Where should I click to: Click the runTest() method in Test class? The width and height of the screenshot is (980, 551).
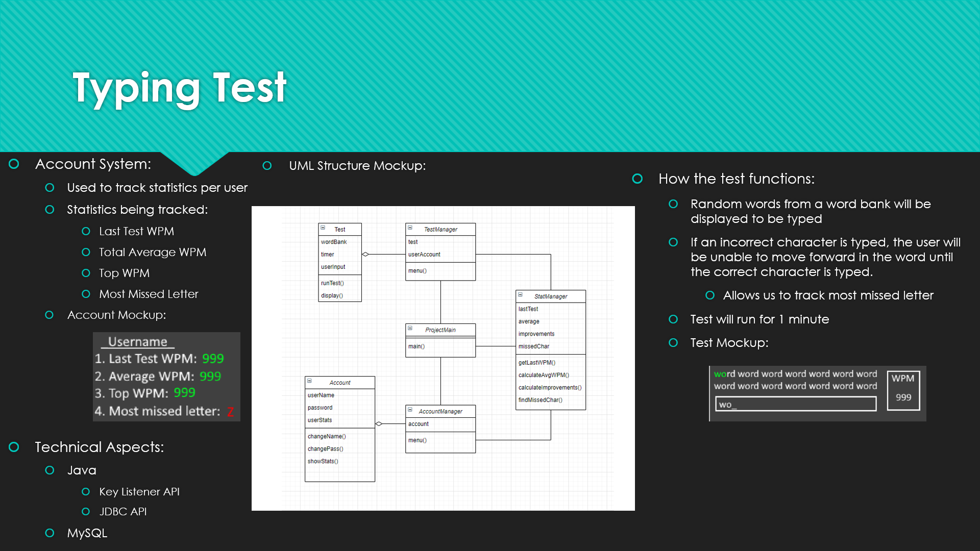pyautogui.click(x=332, y=283)
